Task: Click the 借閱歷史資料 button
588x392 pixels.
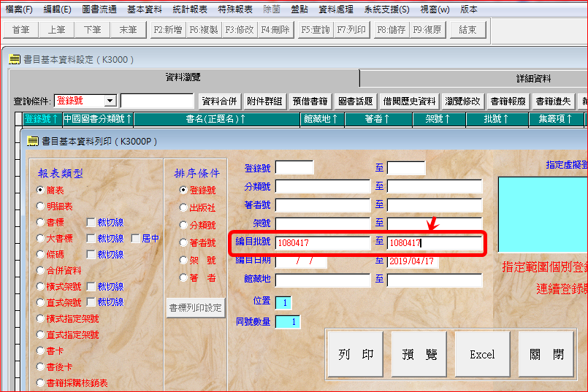Action: coord(410,101)
